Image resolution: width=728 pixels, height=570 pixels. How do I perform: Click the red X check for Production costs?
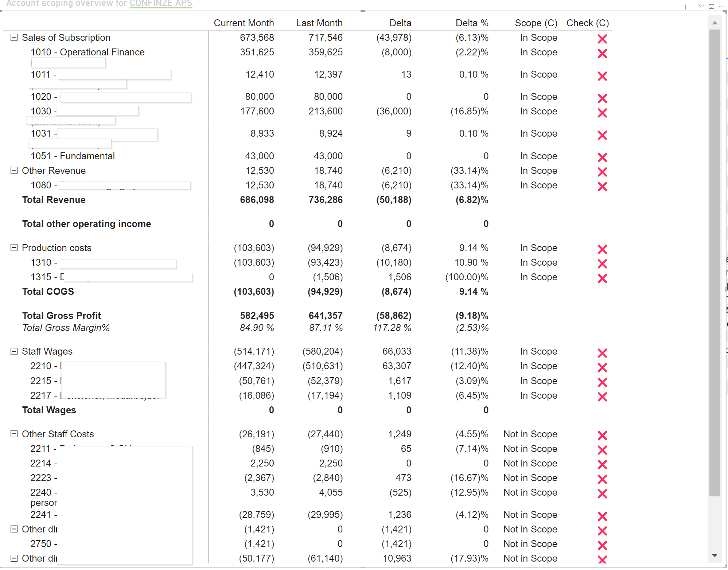(602, 249)
